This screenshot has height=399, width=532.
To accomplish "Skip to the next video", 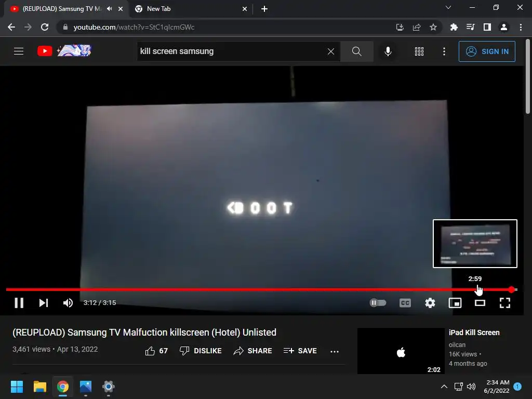I will (44, 303).
